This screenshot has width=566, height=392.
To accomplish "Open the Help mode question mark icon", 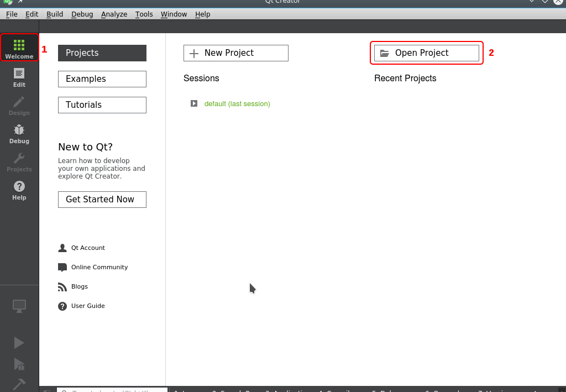I will point(19,190).
